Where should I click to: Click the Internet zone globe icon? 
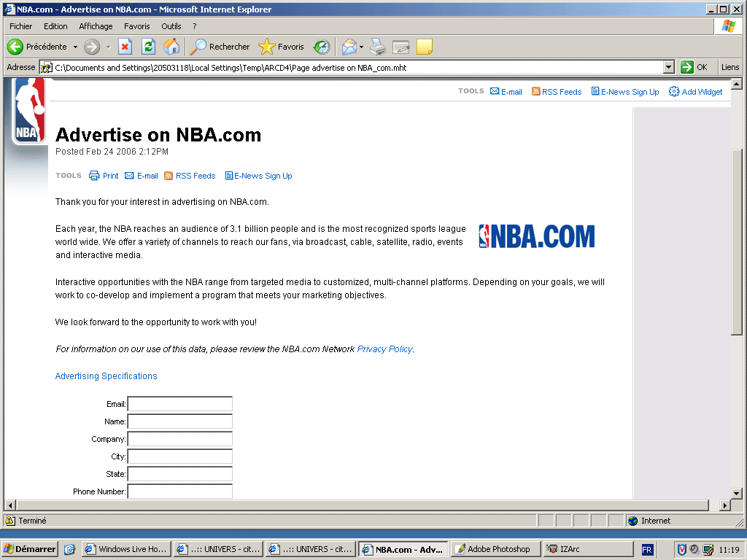pyautogui.click(x=632, y=521)
